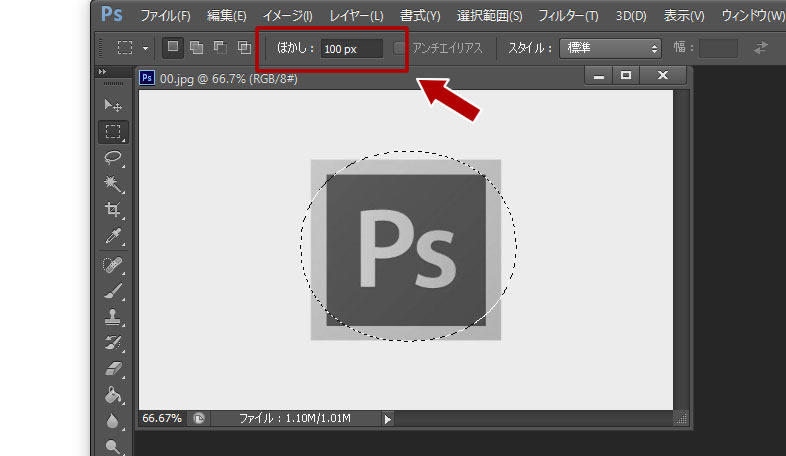This screenshot has height=456, width=786.
Task: Click marquee tool preset icon in options bar
Action: click(x=125, y=48)
